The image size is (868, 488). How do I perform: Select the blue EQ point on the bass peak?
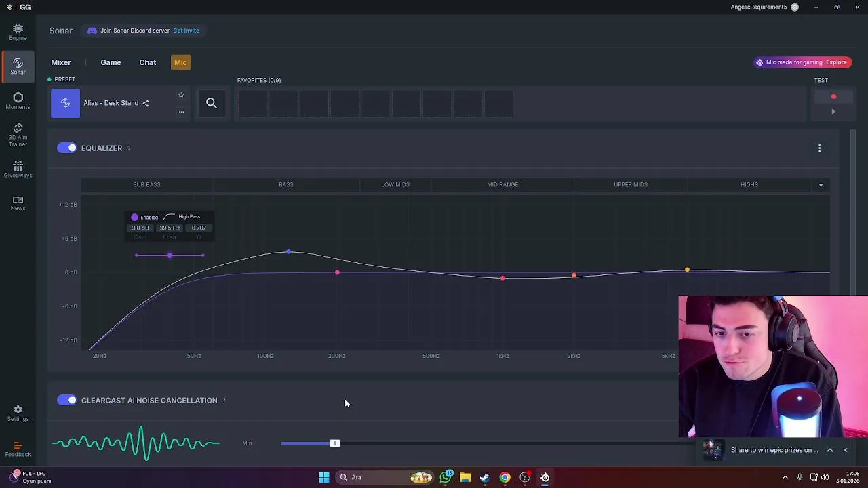[x=288, y=252]
